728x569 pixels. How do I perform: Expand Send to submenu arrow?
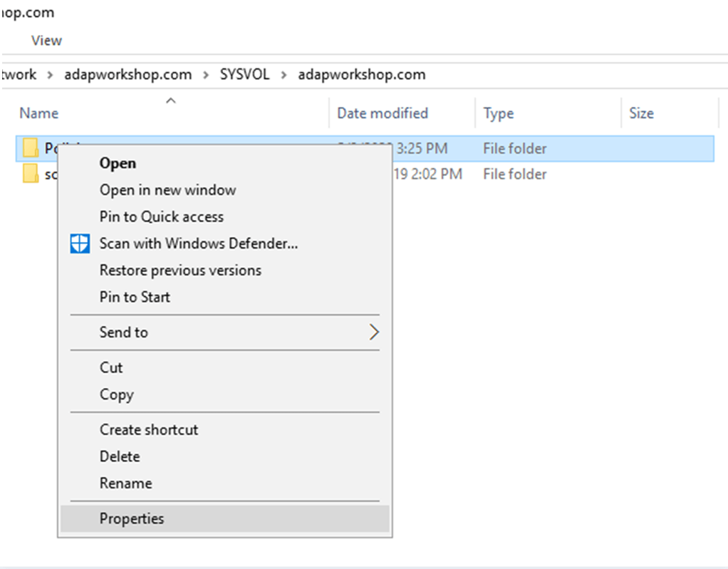point(374,332)
